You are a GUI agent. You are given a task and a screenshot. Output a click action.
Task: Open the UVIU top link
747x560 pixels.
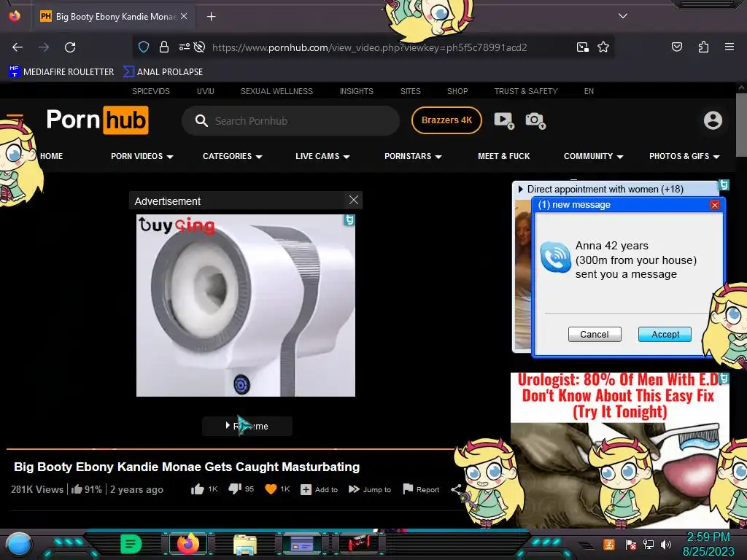pos(205,91)
